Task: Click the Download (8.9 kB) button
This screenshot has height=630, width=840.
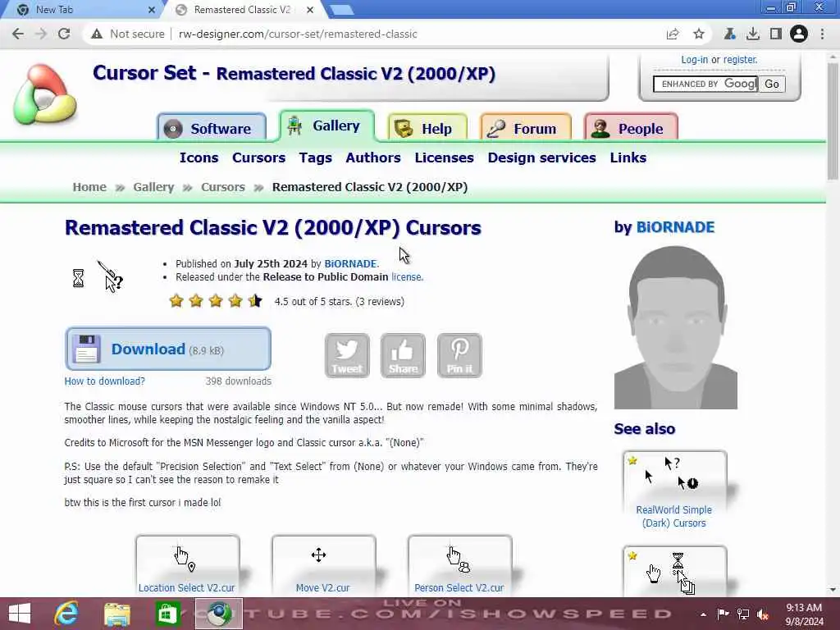Action: coord(168,349)
